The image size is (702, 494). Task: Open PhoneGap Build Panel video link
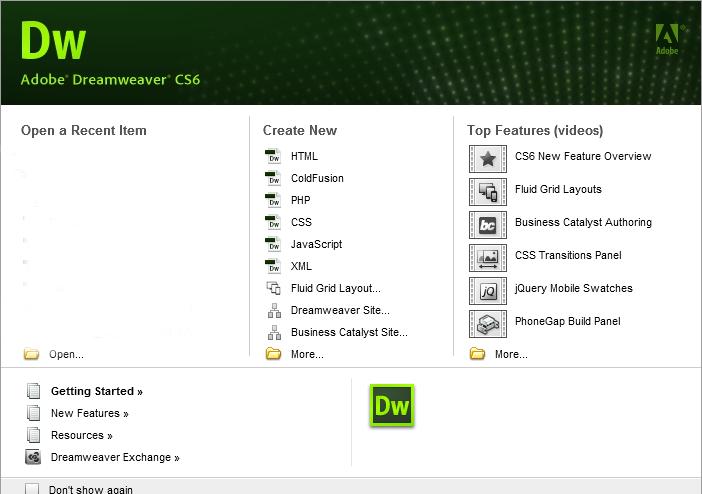(568, 321)
